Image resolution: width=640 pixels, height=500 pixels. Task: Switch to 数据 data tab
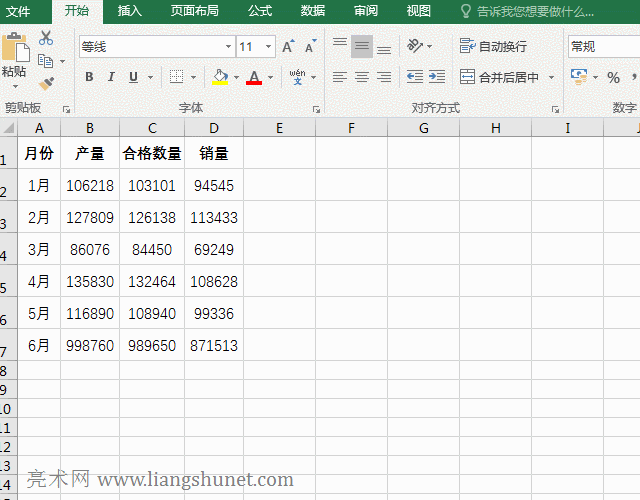pyautogui.click(x=313, y=11)
